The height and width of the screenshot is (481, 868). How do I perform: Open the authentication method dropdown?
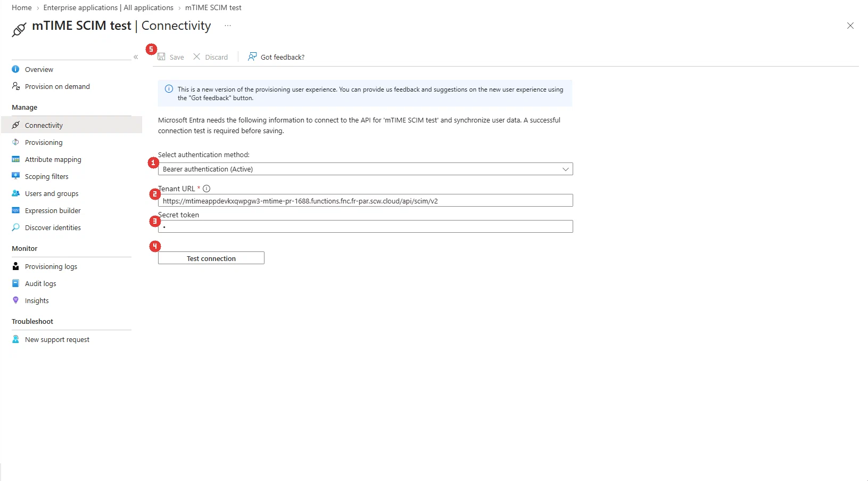coord(366,169)
